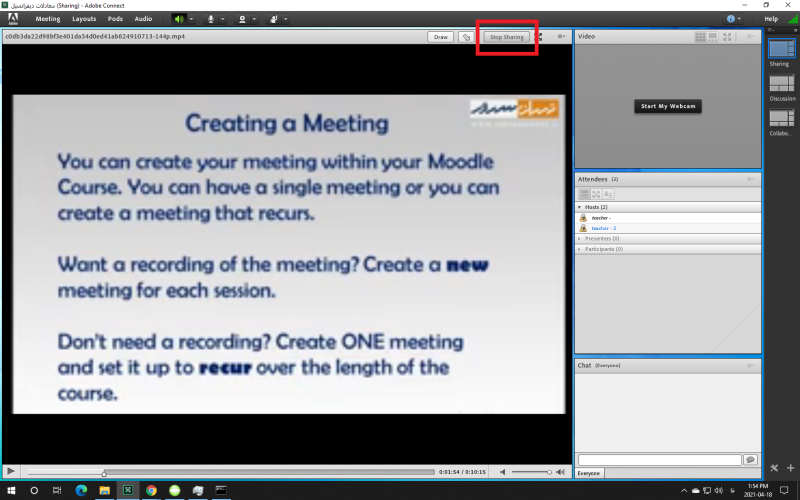Open the Attendees pod options menu
The height and width of the screenshot is (500, 800).
point(751,179)
